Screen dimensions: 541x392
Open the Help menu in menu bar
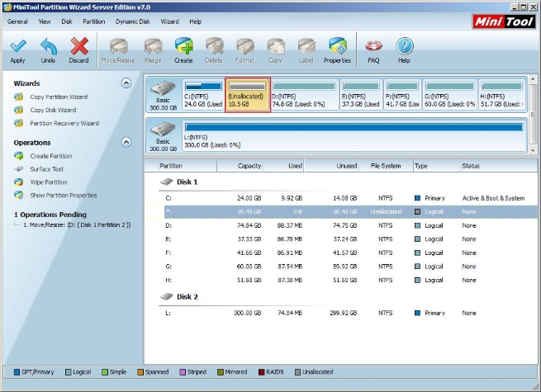tap(195, 21)
